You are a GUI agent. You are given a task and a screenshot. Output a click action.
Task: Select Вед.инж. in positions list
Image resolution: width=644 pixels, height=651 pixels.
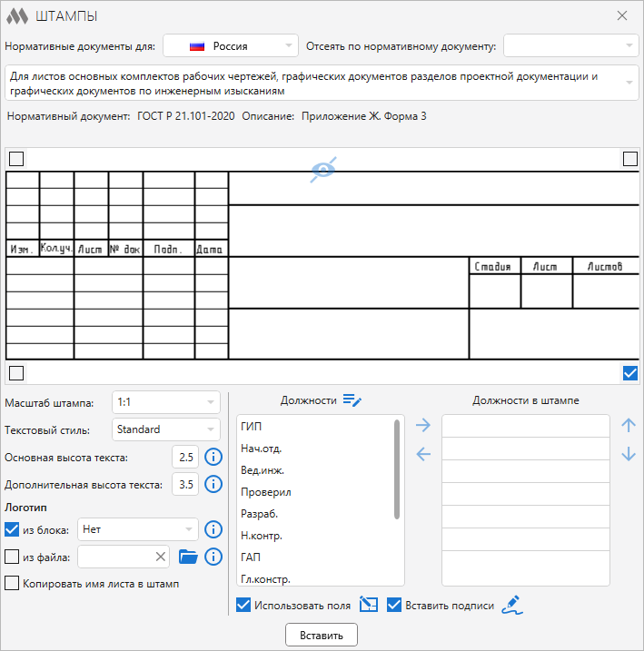263,470
